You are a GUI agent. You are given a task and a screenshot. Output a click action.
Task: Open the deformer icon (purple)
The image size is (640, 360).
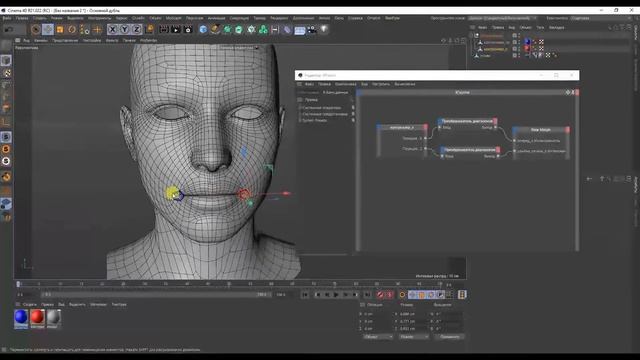point(287,29)
